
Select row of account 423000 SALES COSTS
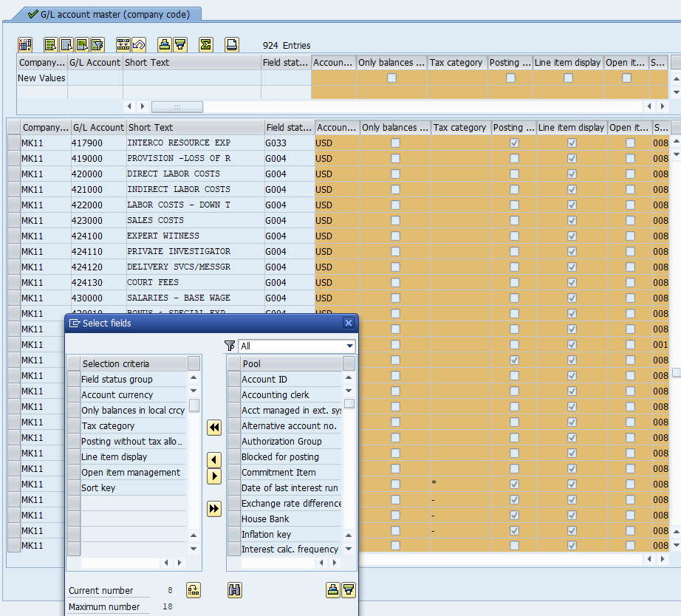[x=14, y=220]
